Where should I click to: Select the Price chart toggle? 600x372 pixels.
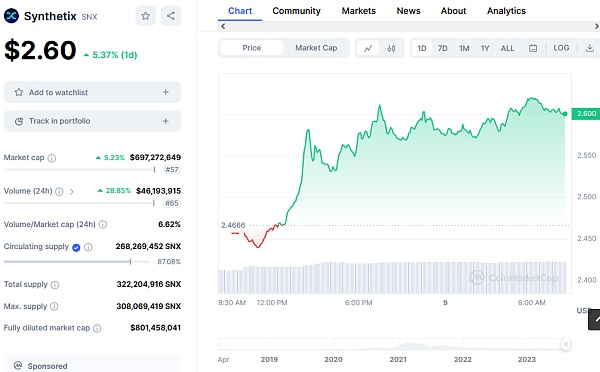click(251, 48)
